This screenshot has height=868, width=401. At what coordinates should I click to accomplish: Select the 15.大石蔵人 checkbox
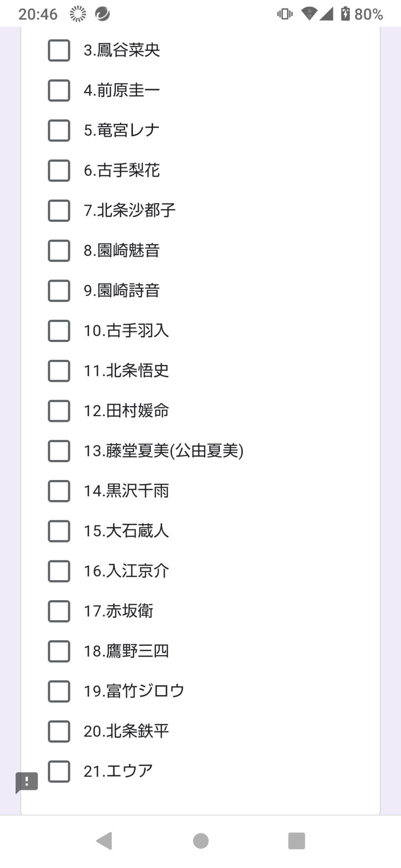click(59, 531)
